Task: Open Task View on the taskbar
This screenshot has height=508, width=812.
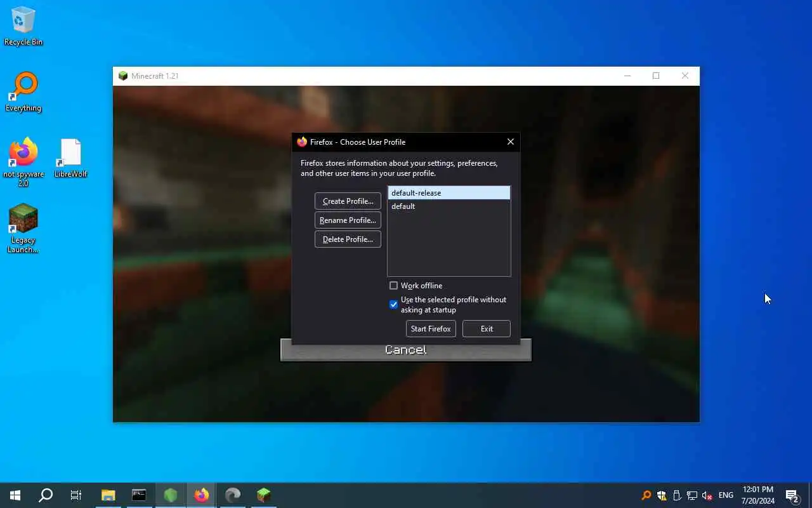Action: (x=76, y=495)
